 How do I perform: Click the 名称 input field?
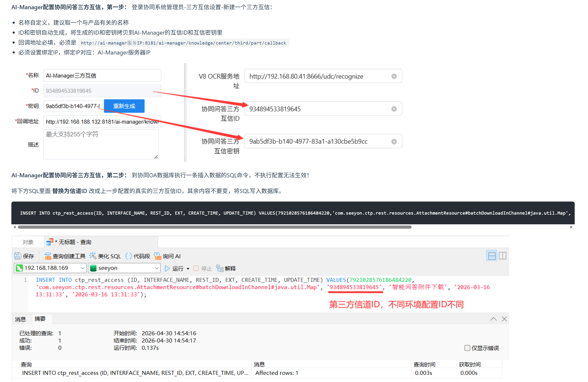102,75
